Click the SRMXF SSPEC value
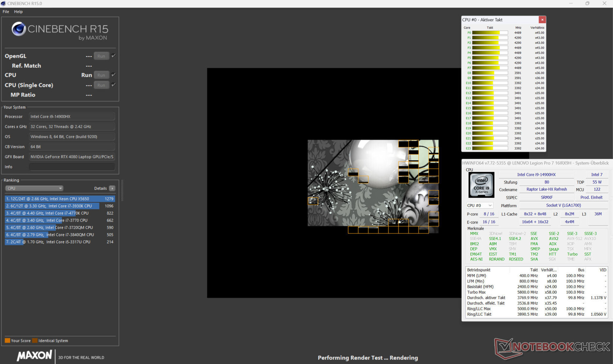The width and height of the screenshot is (613, 364). click(546, 197)
